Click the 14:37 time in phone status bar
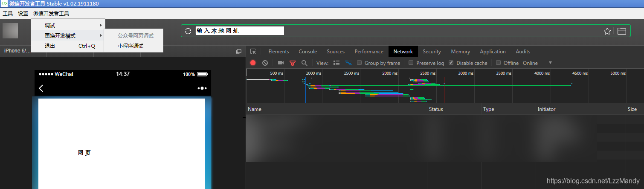The height and width of the screenshot is (189, 644). pos(123,74)
